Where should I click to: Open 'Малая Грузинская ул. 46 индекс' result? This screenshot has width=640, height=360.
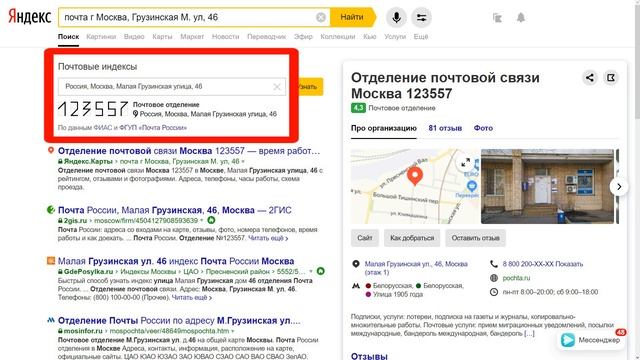[176, 261]
